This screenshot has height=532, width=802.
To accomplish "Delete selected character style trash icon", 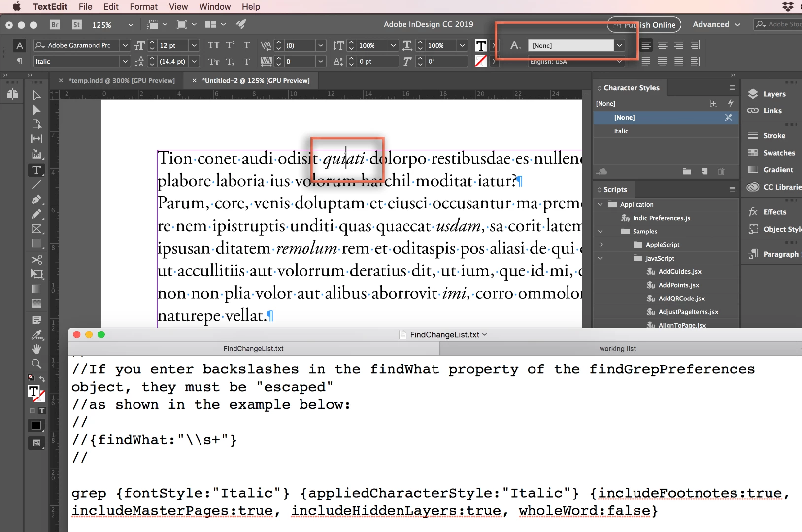I will pos(721,171).
